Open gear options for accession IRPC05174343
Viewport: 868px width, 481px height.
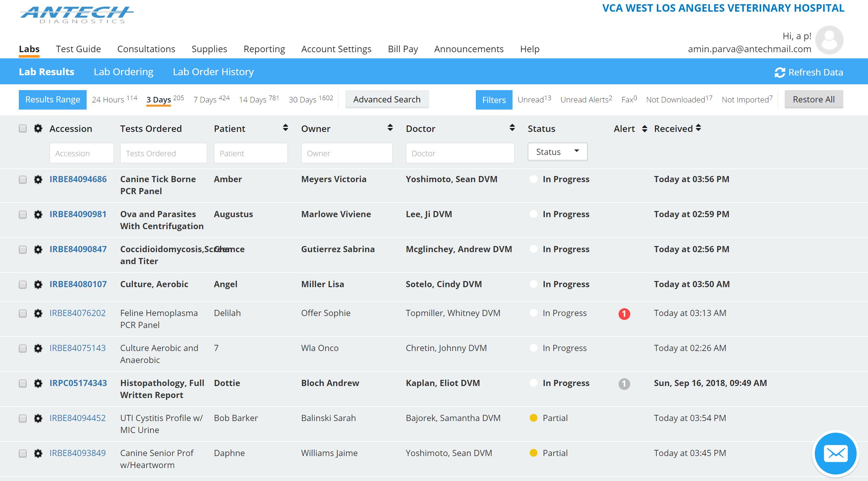(x=38, y=384)
